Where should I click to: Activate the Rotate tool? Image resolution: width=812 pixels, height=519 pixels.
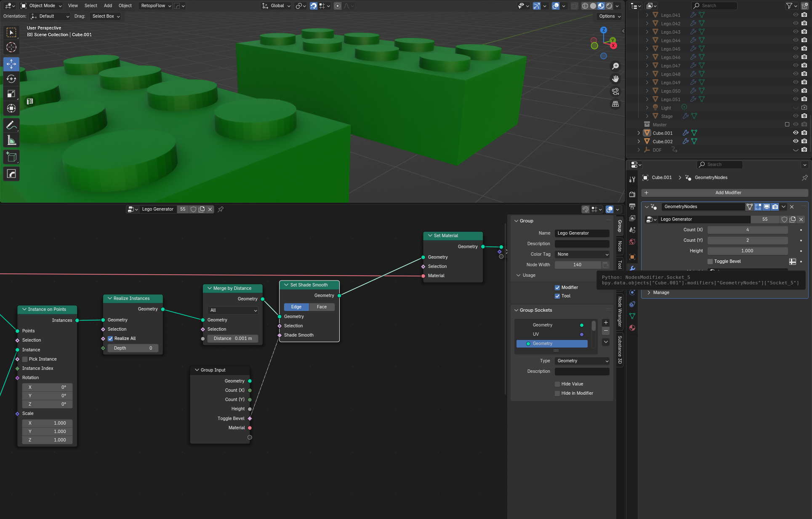point(11,79)
